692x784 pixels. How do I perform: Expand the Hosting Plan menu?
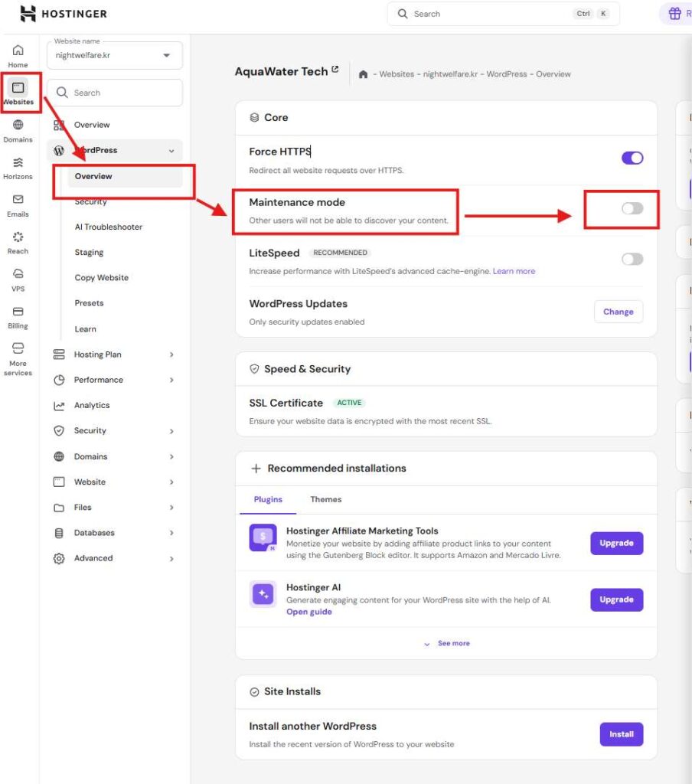(113, 354)
